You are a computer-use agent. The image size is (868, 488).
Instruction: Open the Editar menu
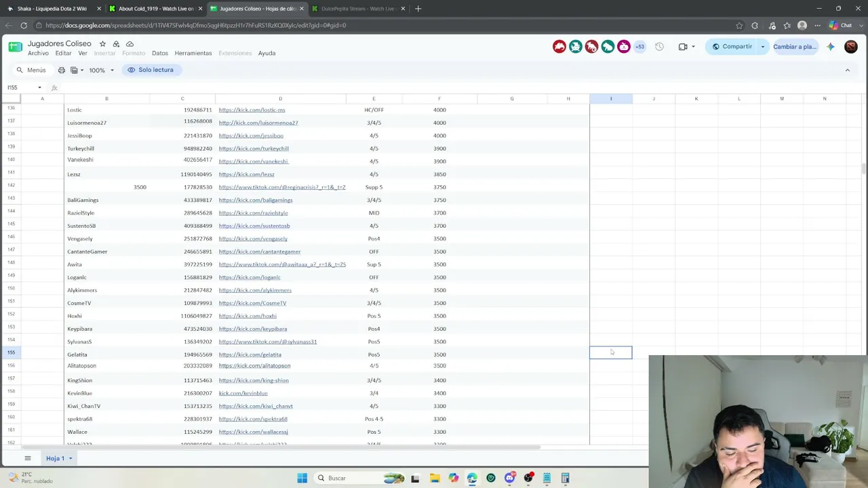(x=63, y=53)
